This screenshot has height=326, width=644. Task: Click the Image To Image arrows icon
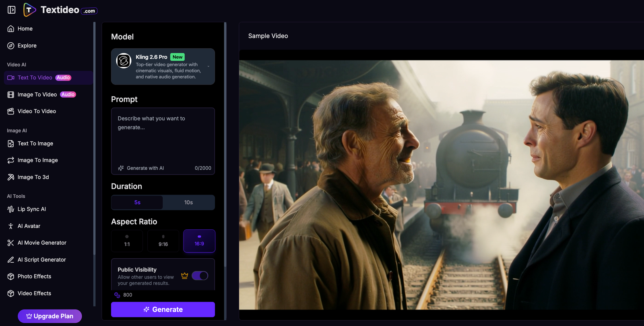[x=11, y=160]
